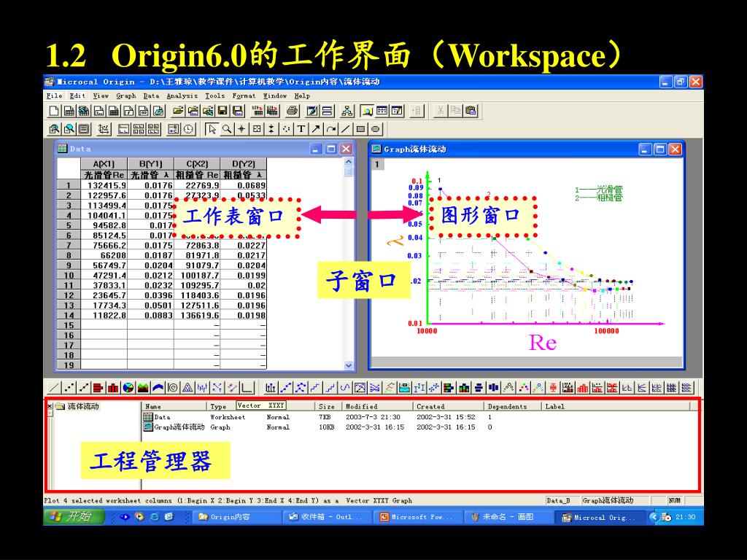Click the Polar plot icon

pos(172,388)
